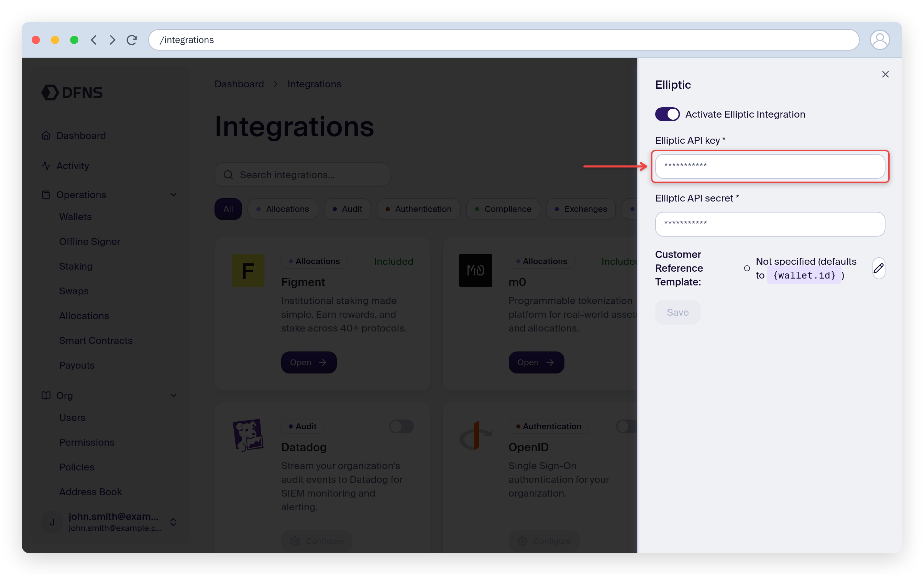Click the Datadog logo thumbnail
Screen dimensions: 924x575
[248, 435]
